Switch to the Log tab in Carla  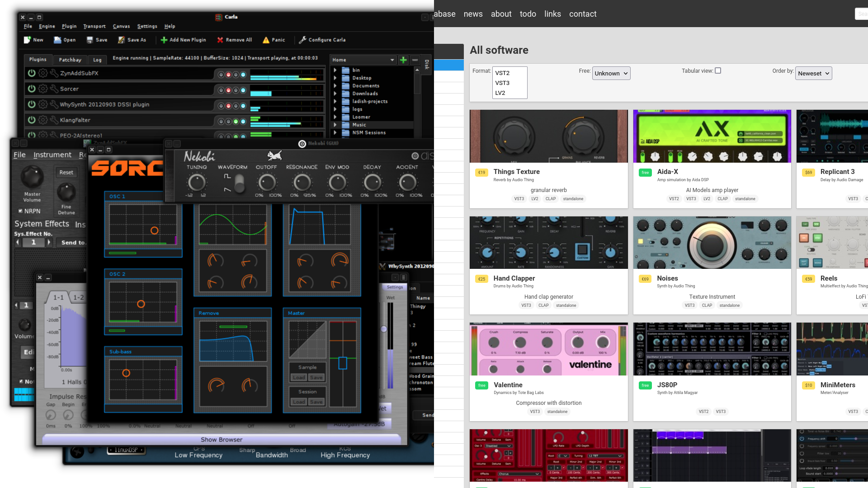click(x=97, y=60)
